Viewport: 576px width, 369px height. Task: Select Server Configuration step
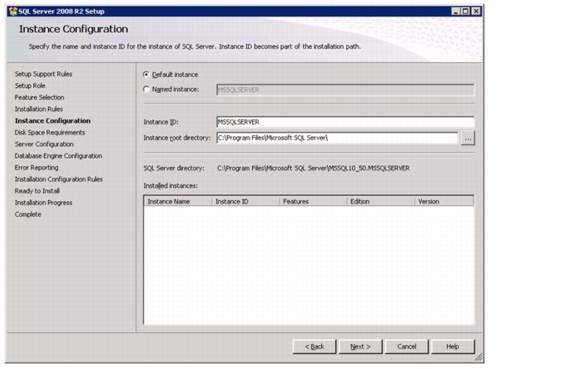44,144
